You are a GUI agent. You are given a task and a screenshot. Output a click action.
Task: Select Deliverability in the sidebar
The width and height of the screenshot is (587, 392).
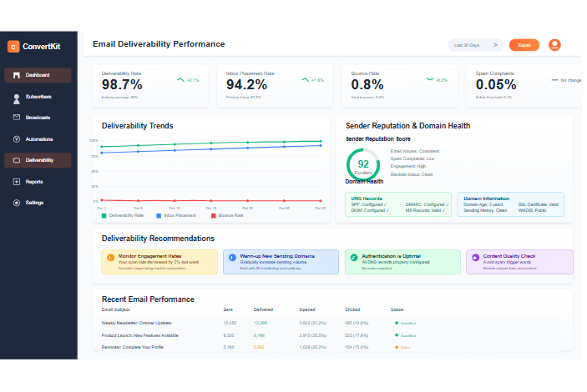(x=38, y=160)
